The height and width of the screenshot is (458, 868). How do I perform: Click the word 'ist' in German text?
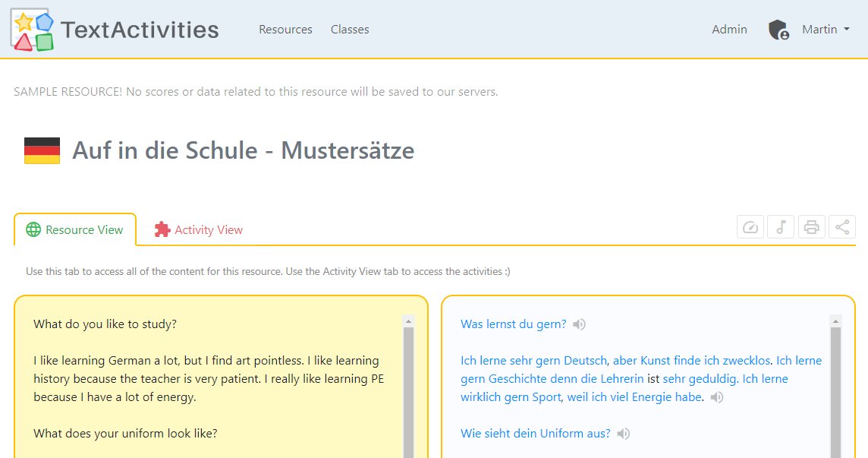653,379
